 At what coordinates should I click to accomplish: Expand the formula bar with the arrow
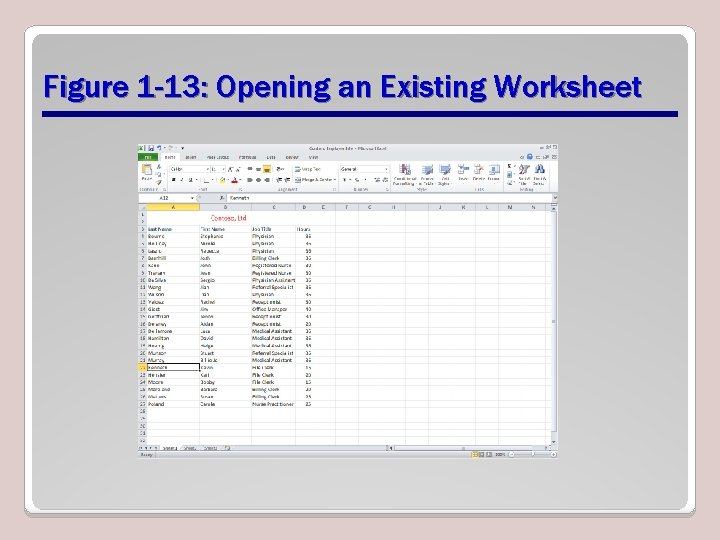pyautogui.click(x=555, y=198)
